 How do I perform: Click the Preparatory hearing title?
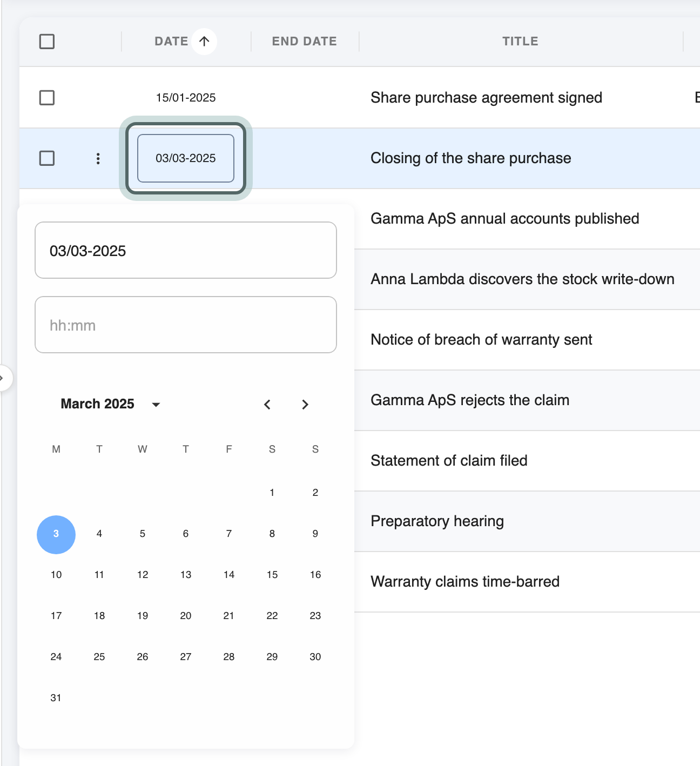[x=437, y=521]
